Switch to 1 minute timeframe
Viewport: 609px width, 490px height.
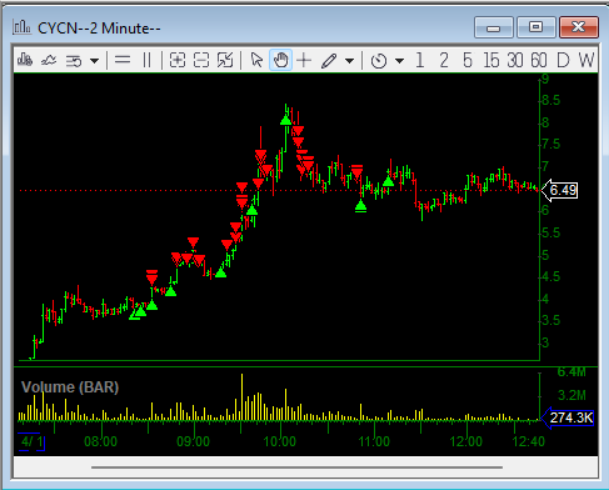419,60
